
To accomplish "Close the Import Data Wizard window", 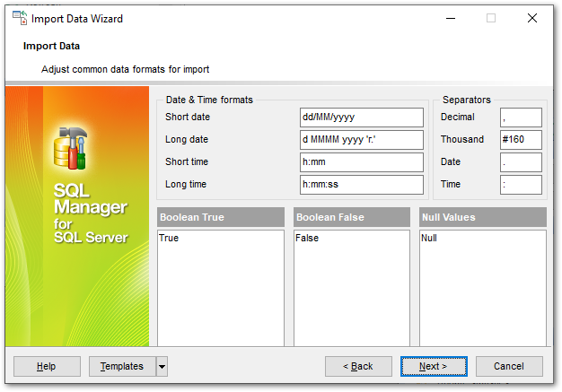I will 532,18.
